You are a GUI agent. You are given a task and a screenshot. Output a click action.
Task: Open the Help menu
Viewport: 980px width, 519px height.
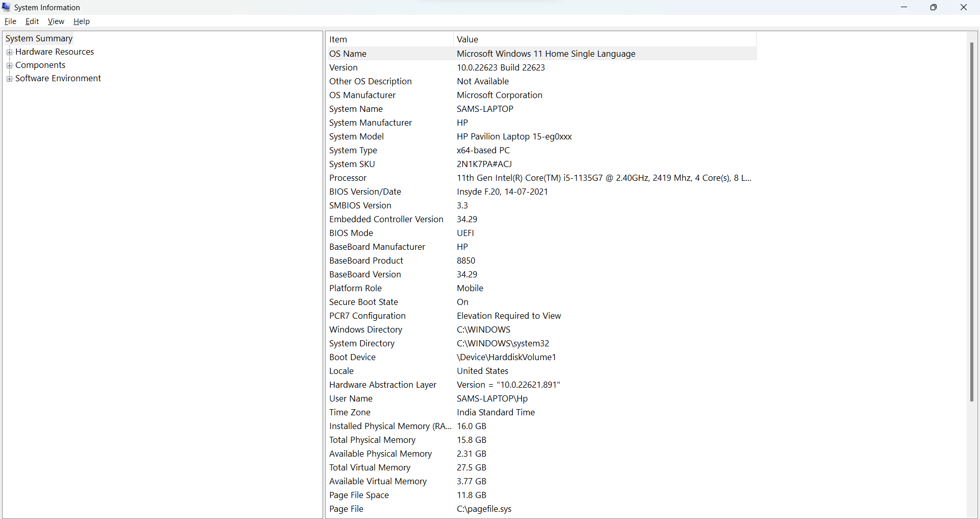[x=81, y=21]
